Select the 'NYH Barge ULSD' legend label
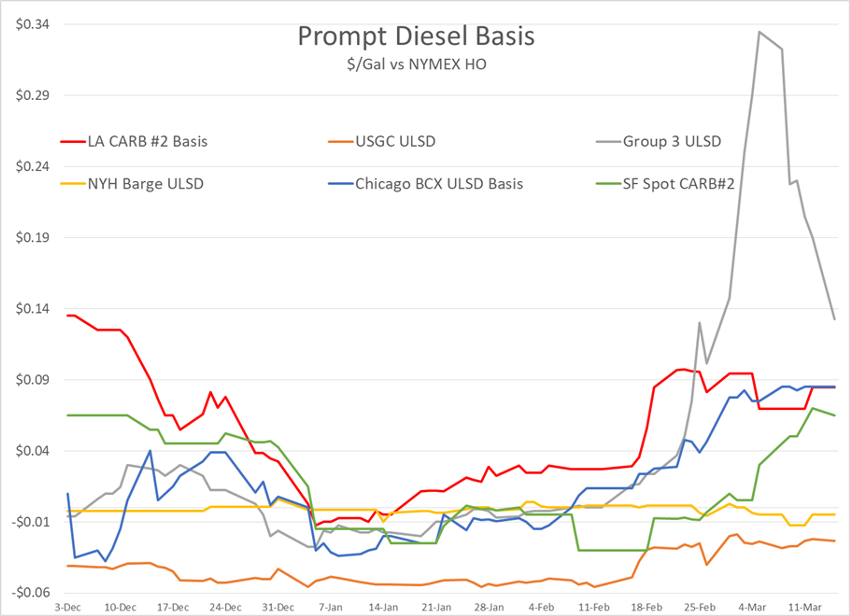Image resolution: width=850 pixels, height=616 pixels. [x=146, y=184]
